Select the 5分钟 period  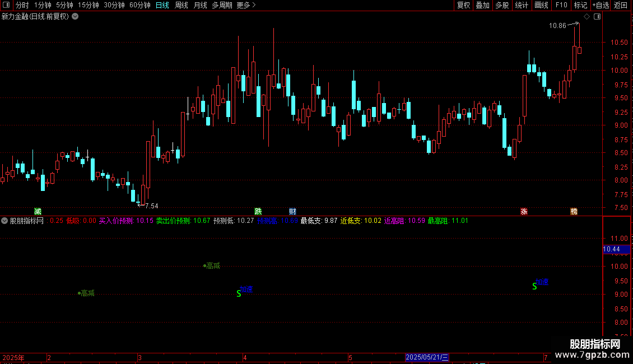pyautogui.click(x=64, y=5)
